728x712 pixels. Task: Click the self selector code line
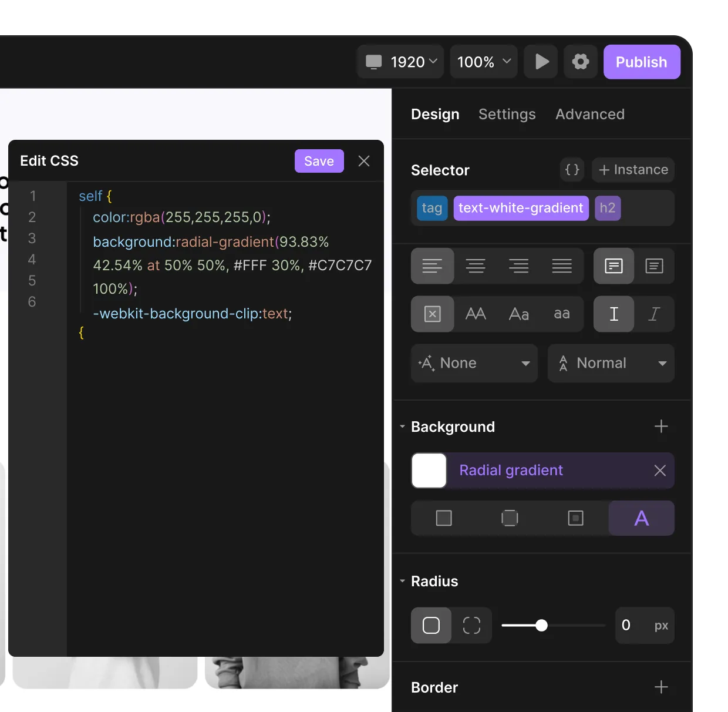95,196
